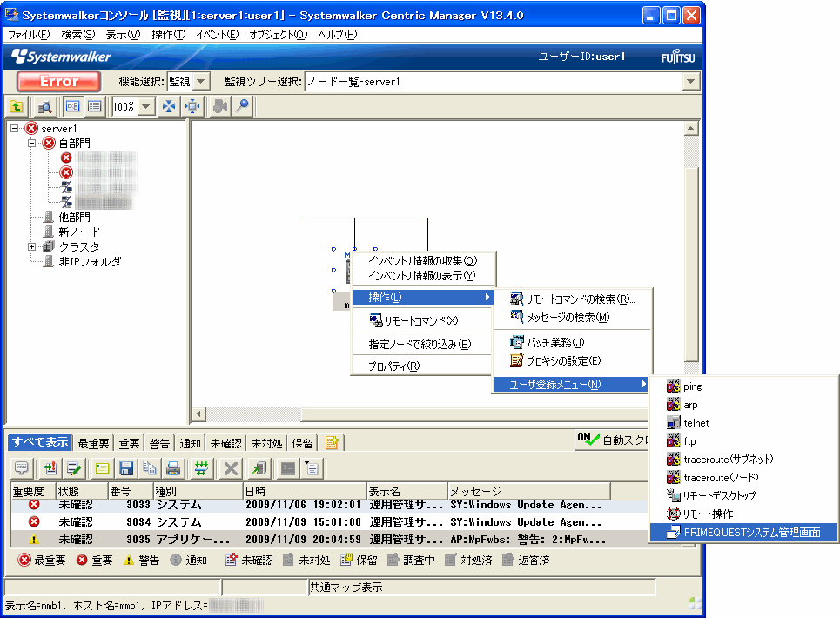Select the 他部門 tree folder
This screenshot has height=618, width=840.
[x=74, y=218]
